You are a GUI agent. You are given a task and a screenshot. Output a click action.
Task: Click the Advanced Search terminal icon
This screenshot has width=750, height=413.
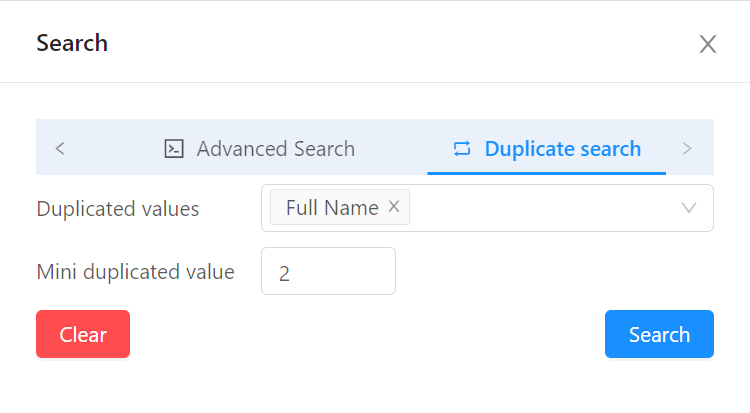174,149
